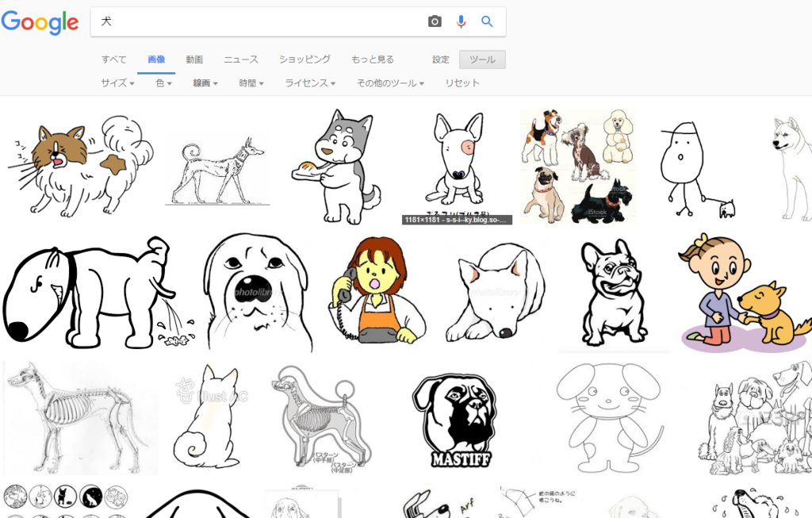812x518 pixels.
Task: Open search by image camera icon
Action: [435, 21]
